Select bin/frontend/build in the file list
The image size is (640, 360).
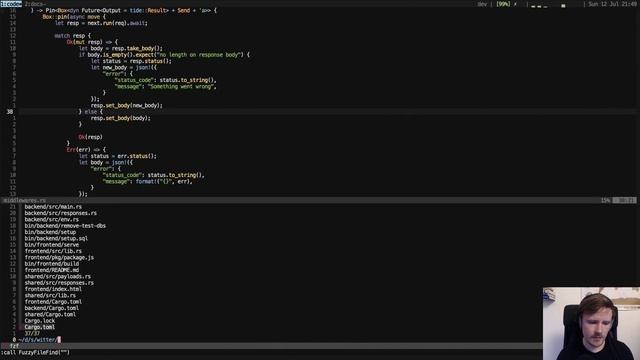click(51, 264)
